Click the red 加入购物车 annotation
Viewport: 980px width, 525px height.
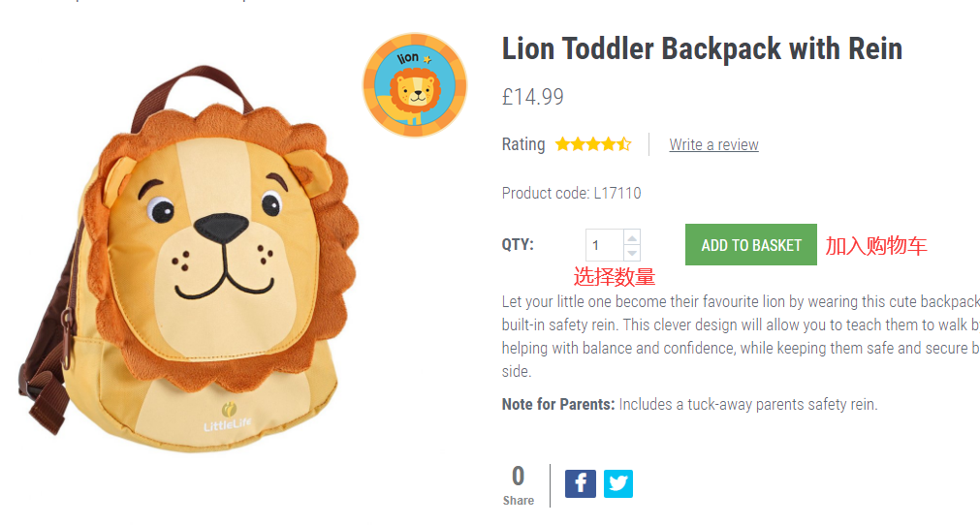tap(876, 245)
